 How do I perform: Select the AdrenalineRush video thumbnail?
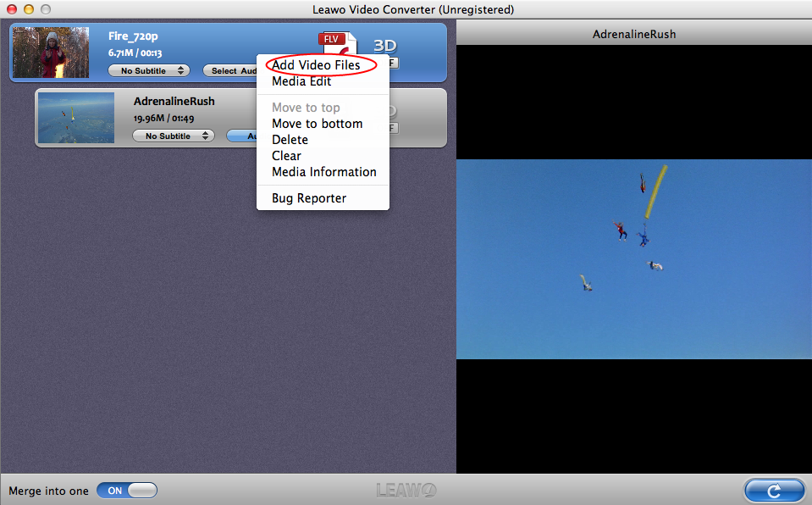[76, 118]
